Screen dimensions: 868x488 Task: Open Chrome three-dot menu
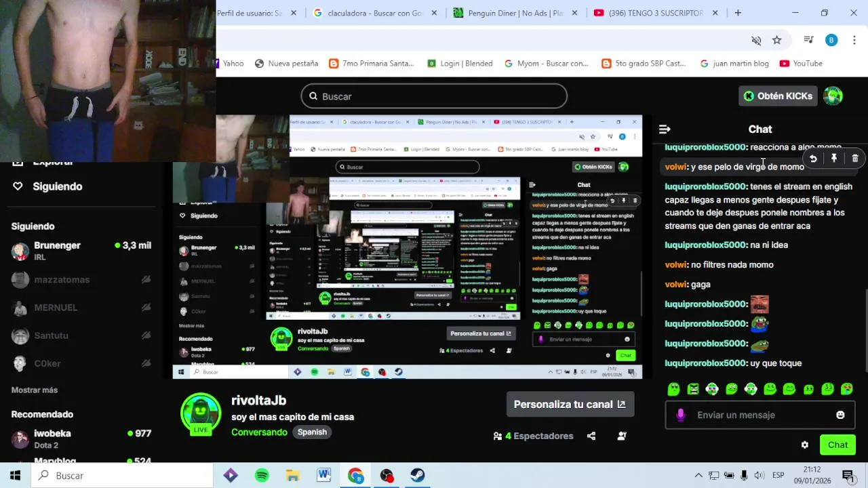[853, 40]
